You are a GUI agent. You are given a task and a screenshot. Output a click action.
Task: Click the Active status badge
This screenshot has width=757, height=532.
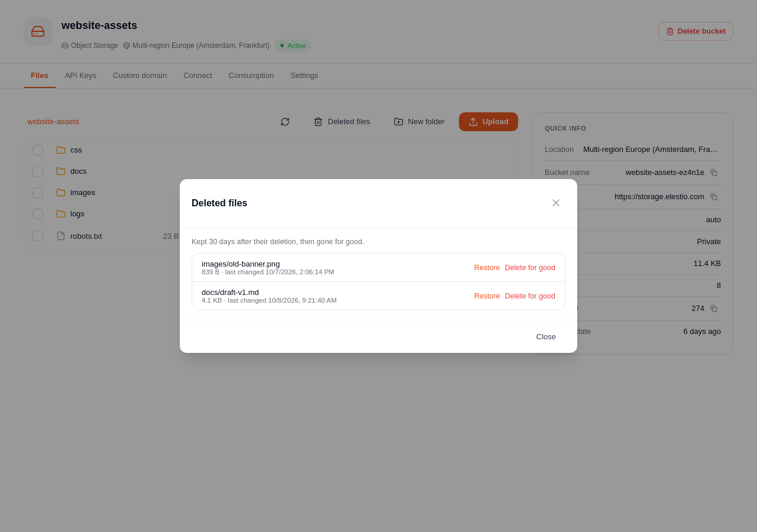click(293, 46)
